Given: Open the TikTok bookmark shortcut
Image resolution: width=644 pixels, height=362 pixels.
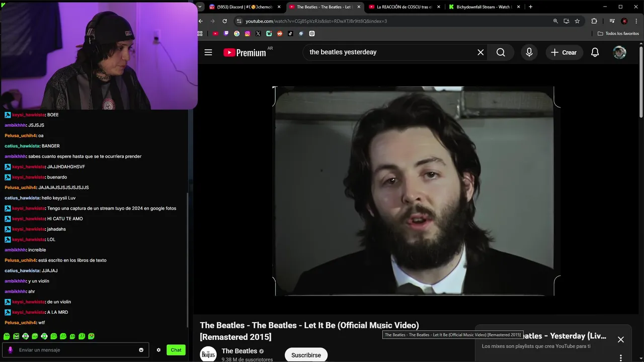Looking at the screenshot, I should pos(290,34).
